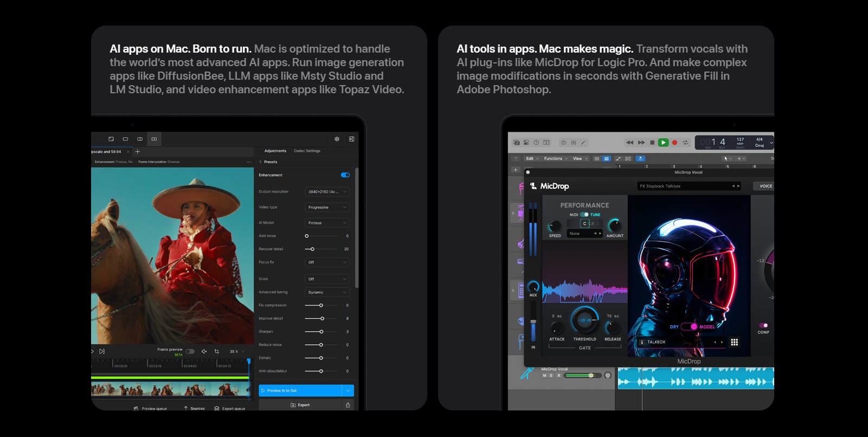The image size is (868, 437).
Task: Click the first preview mode icon in Topaz toolbar
Action: 111,139
